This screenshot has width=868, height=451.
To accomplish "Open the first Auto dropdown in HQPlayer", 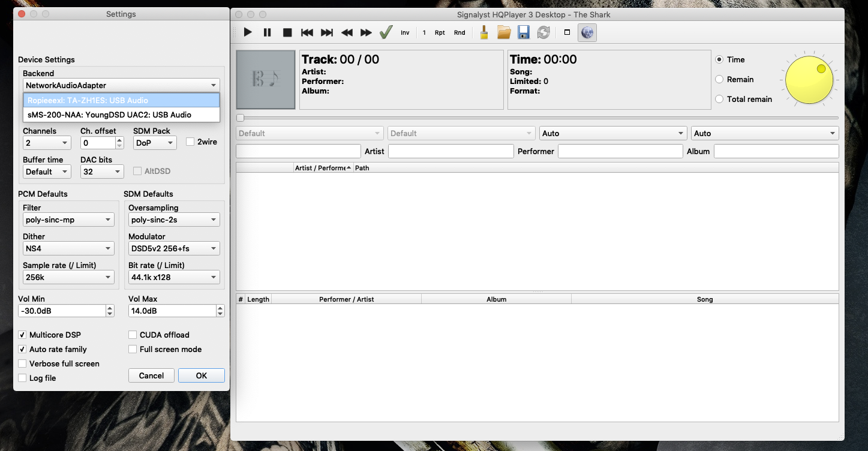I will (x=613, y=133).
